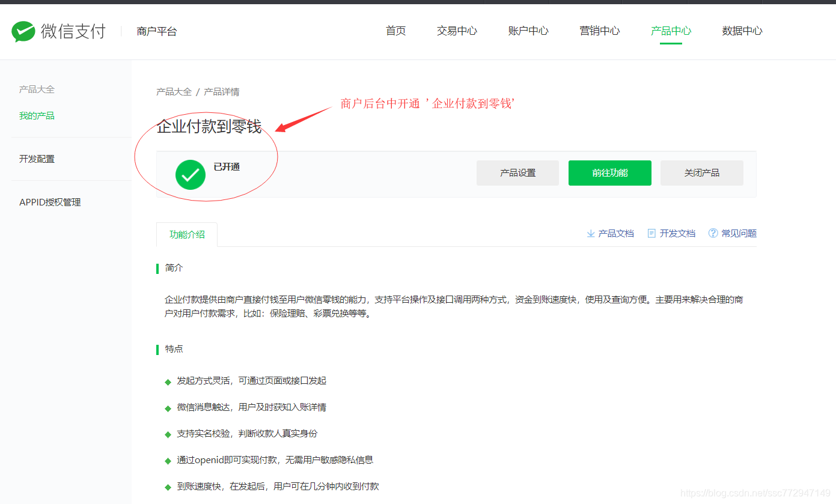Click the 企业付款到零钱 page title

[x=209, y=127]
